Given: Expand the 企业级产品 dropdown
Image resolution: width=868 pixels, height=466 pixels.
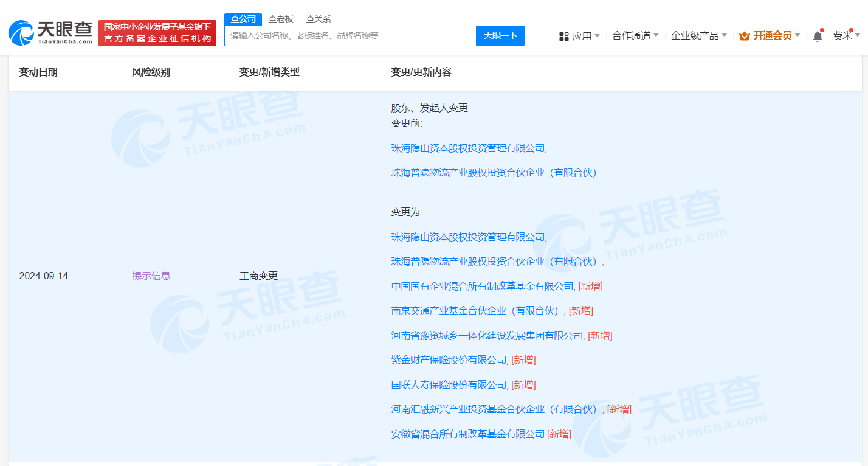Looking at the screenshot, I should click(x=699, y=36).
